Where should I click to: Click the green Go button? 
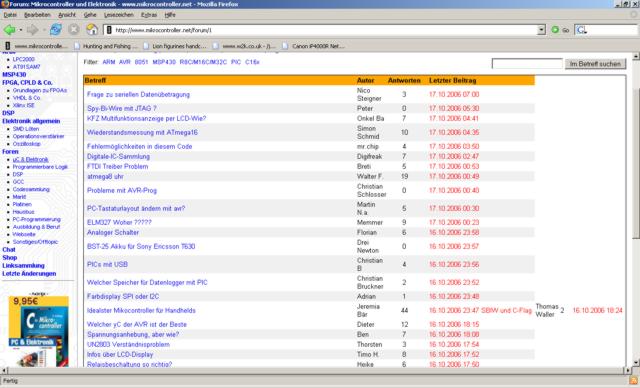pyautogui.click(x=560, y=30)
